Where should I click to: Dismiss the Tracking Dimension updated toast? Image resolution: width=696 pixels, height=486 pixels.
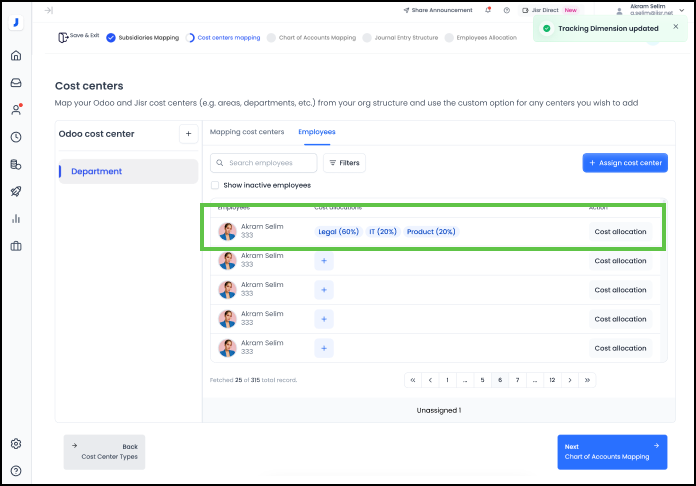[x=675, y=27]
